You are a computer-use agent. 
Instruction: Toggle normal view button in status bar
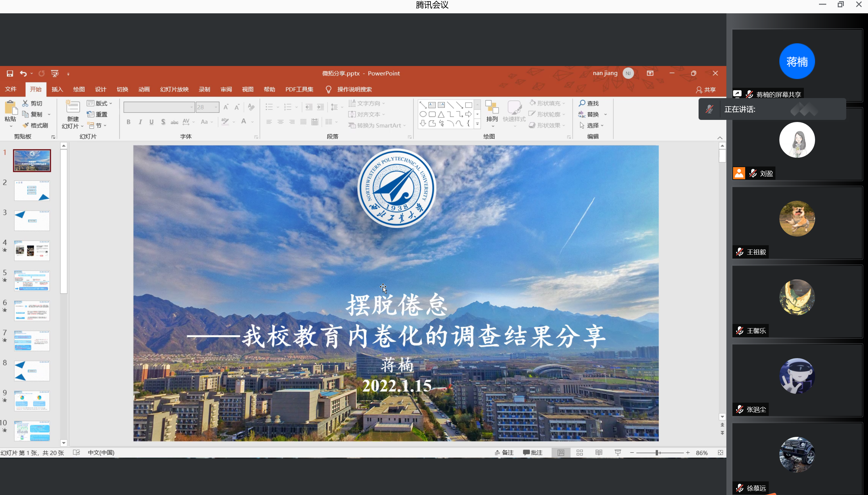click(561, 453)
